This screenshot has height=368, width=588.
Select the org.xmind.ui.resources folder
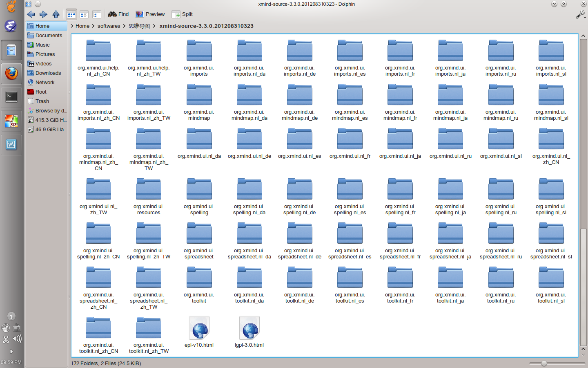coord(149,196)
